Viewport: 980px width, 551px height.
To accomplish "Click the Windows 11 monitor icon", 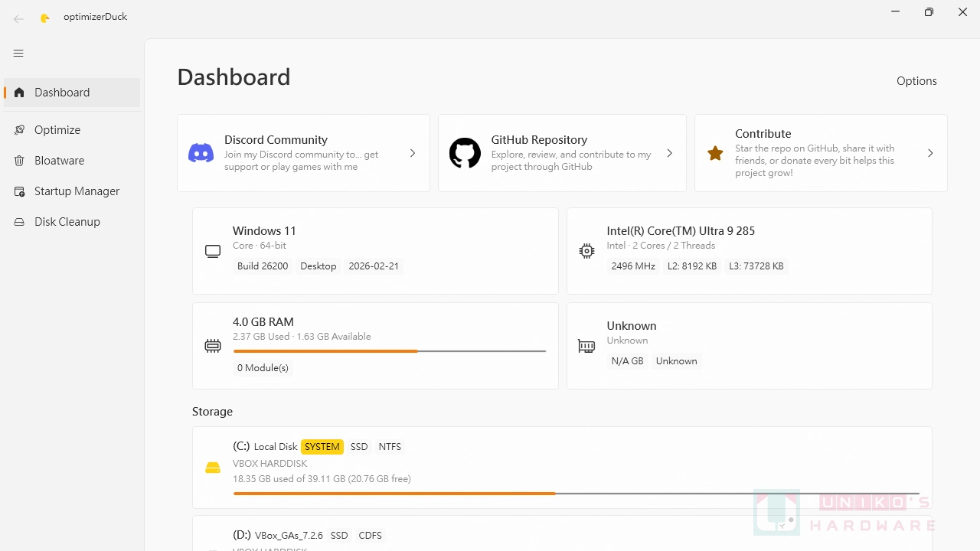I will (213, 251).
